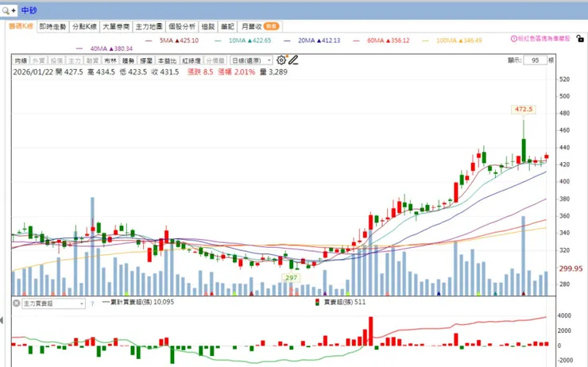
Task: Toggle 紅綠燈 overlay button
Action: [x=191, y=60]
